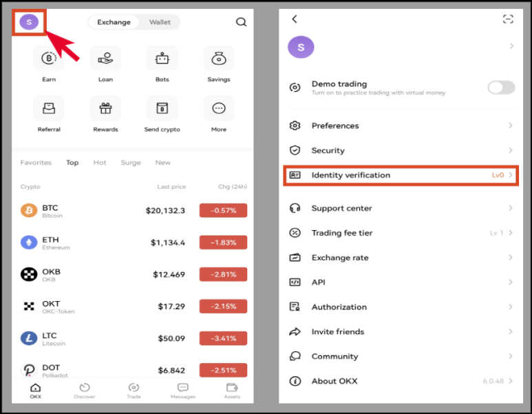532x414 pixels.
Task: Select the New tab
Action: (163, 163)
